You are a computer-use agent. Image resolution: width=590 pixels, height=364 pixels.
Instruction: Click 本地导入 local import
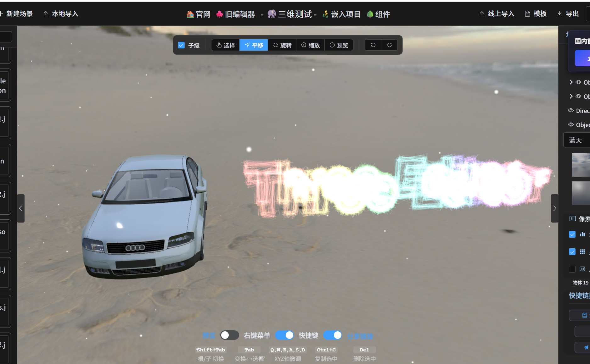tap(61, 14)
